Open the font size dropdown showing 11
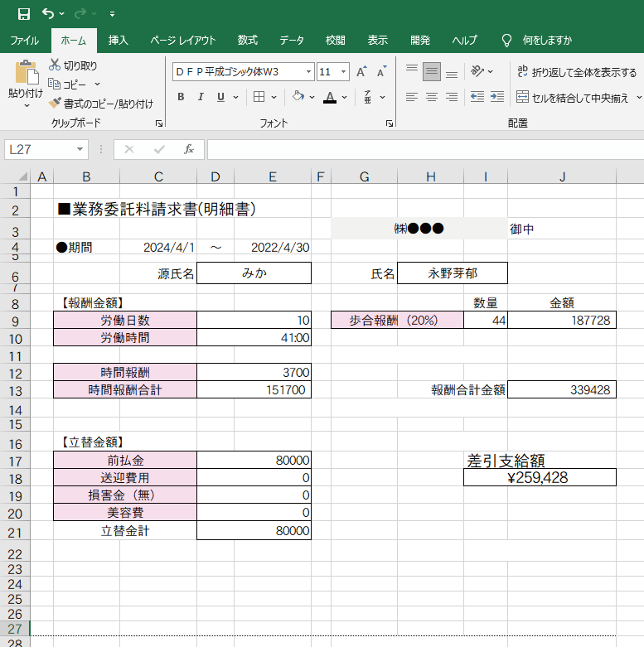 [344, 72]
